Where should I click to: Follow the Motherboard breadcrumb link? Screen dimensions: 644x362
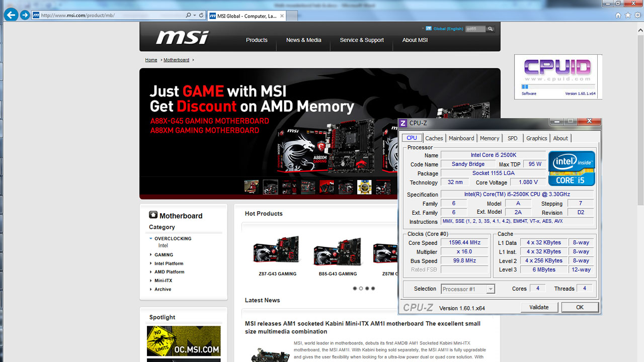(176, 60)
